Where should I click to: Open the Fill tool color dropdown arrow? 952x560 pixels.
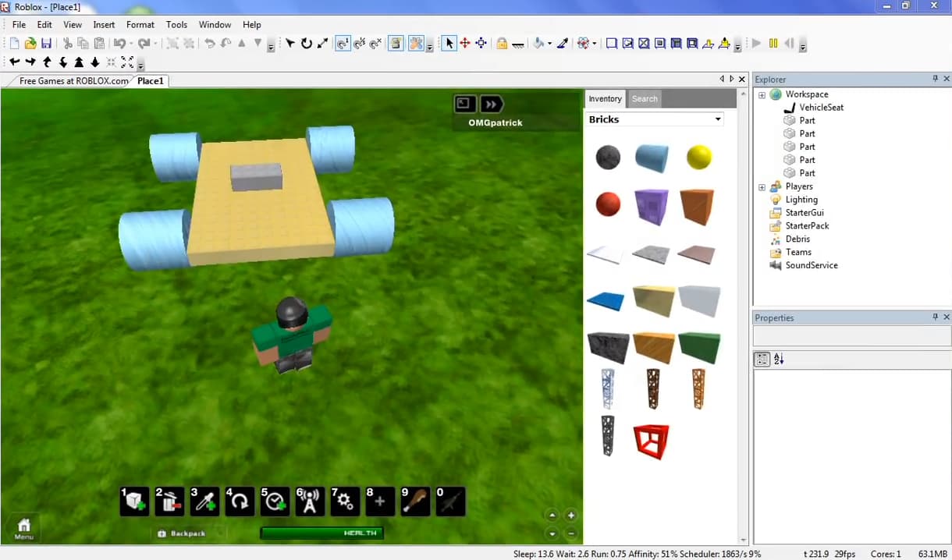click(549, 44)
